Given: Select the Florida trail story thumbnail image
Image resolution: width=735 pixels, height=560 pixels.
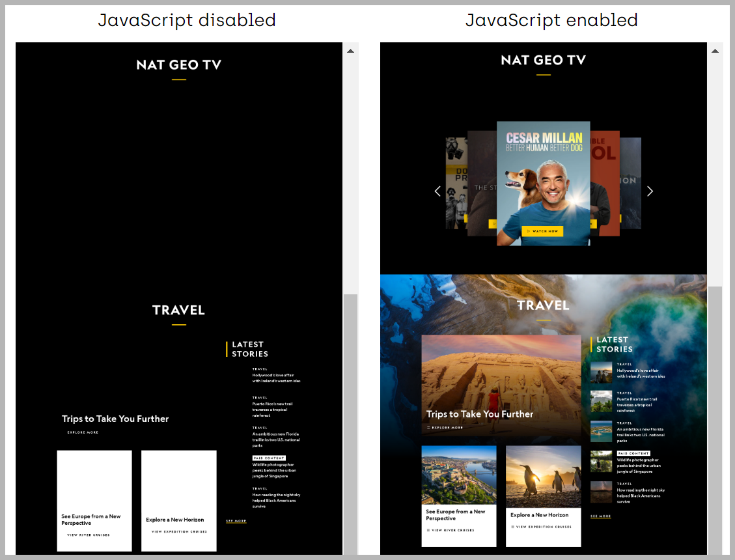Looking at the screenshot, I should click(x=601, y=431).
